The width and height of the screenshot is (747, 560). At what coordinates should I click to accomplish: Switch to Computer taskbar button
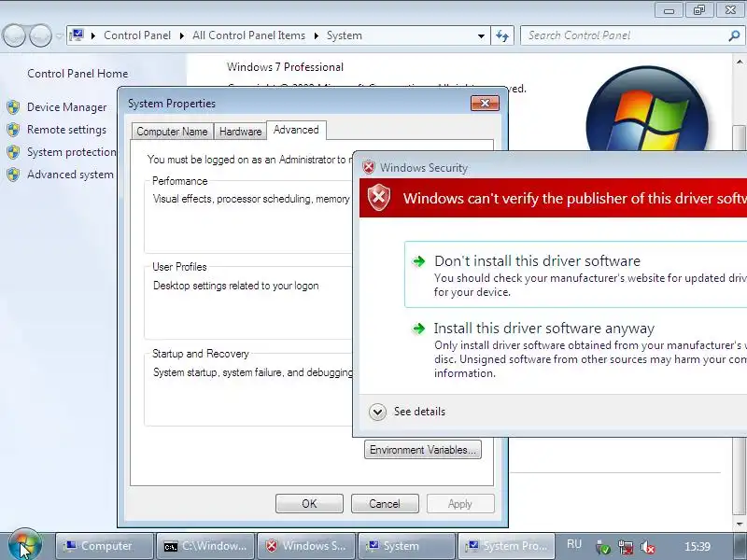point(105,546)
